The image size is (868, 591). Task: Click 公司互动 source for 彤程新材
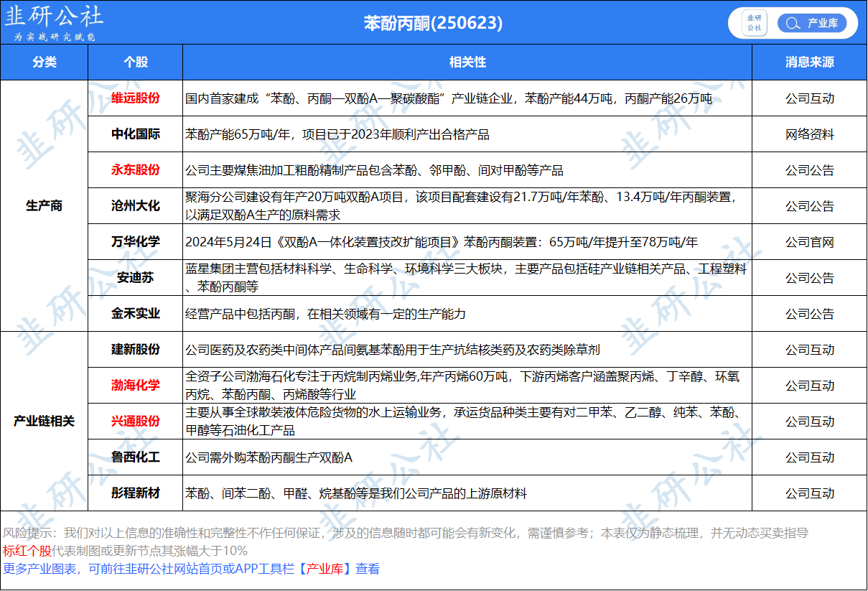click(x=810, y=493)
